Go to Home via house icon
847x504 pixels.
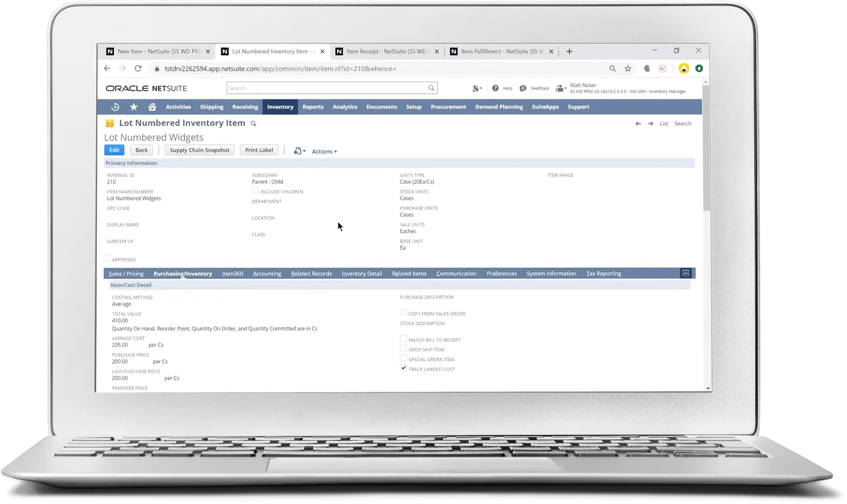152,107
